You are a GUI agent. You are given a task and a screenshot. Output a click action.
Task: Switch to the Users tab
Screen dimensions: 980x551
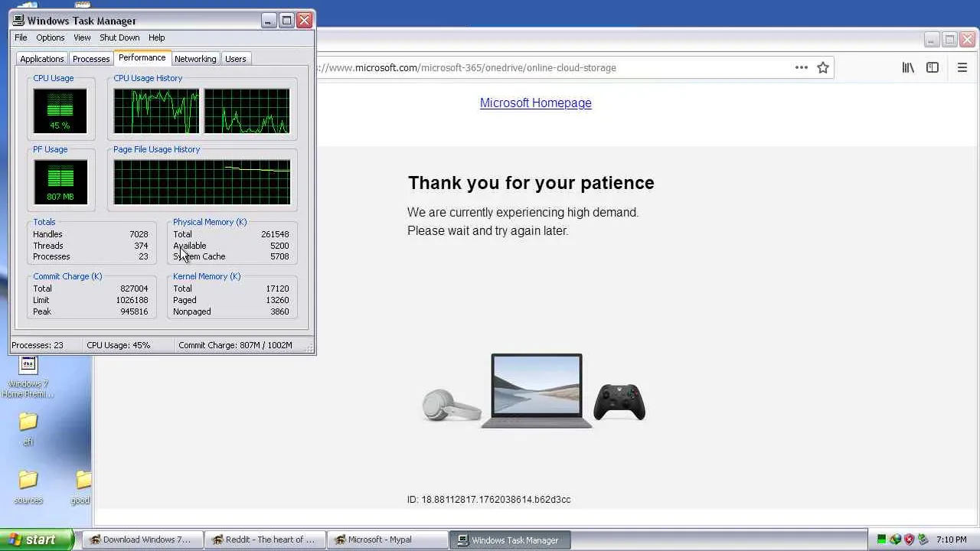tap(236, 59)
